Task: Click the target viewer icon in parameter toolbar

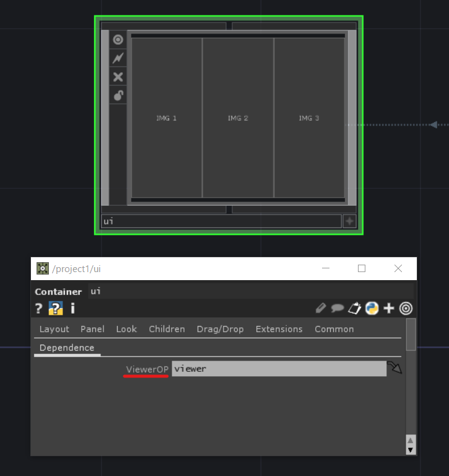Action: point(406,309)
